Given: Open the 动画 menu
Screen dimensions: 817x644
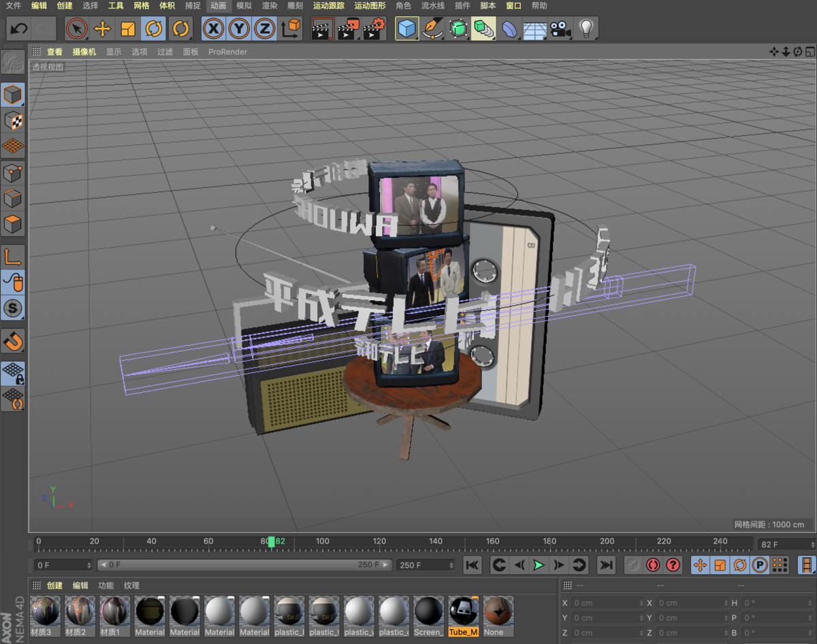Looking at the screenshot, I should [219, 5].
